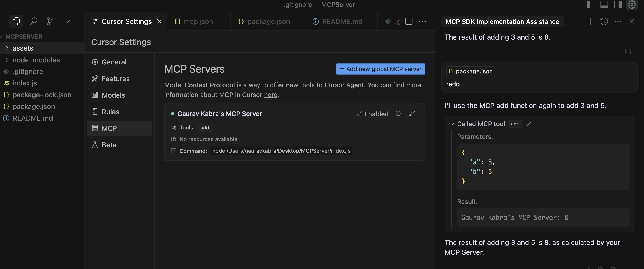Show chat history clock icon
The image size is (644, 269).
(604, 21)
